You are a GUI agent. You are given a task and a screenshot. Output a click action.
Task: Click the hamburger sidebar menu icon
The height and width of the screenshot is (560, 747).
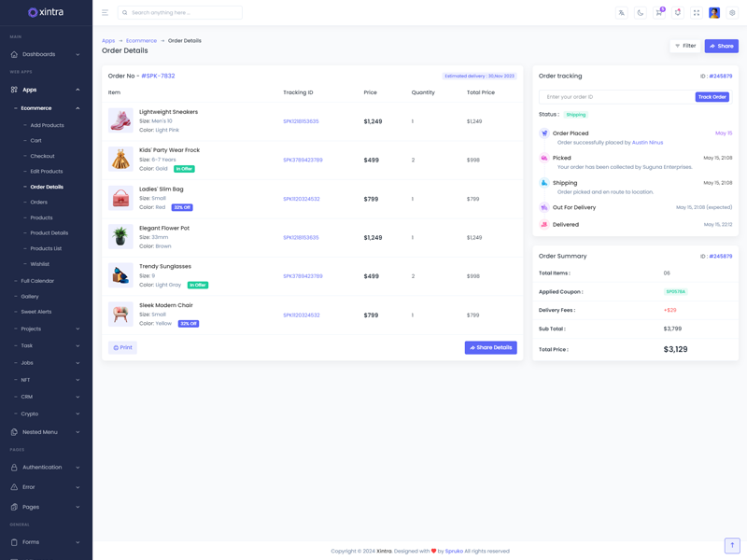pyautogui.click(x=105, y=13)
